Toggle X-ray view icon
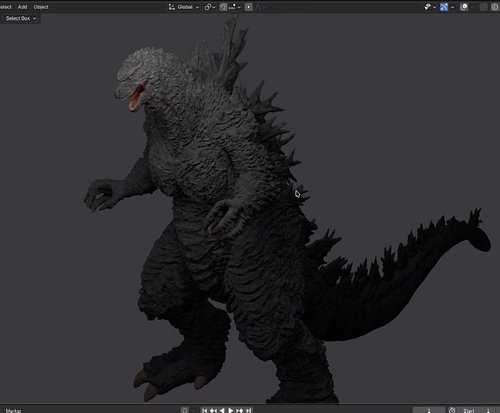 [484, 7]
